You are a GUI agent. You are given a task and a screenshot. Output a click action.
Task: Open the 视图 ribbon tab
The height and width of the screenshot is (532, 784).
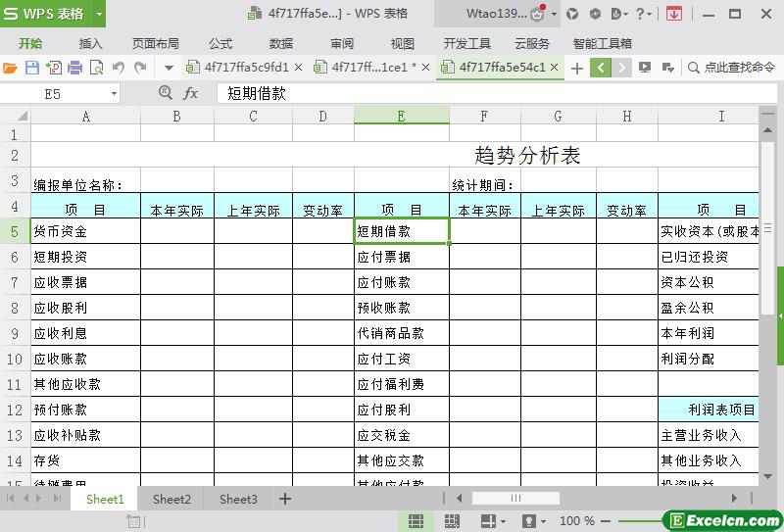point(403,43)
